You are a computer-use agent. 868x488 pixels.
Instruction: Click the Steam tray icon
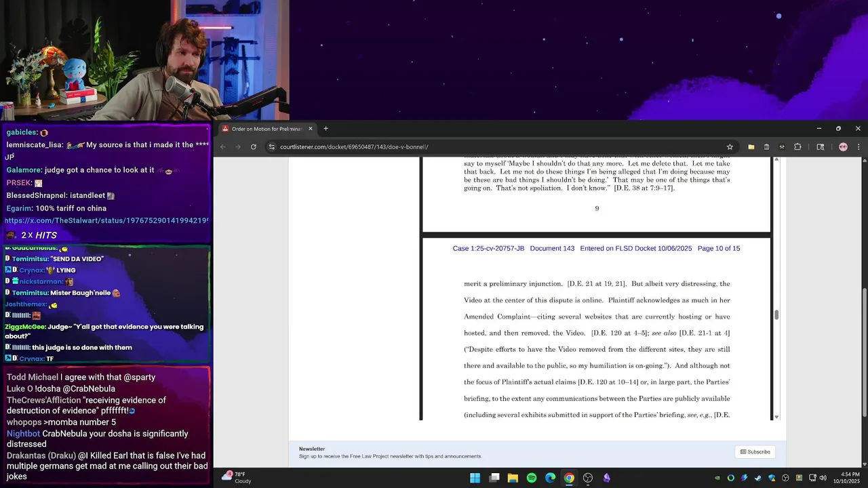pos(758,478)
